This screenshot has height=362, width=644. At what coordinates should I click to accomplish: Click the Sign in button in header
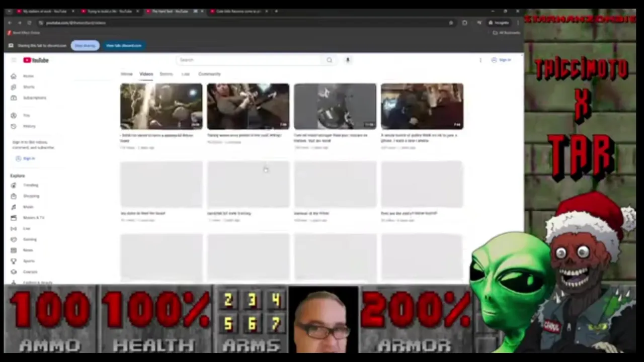(501, 60)
